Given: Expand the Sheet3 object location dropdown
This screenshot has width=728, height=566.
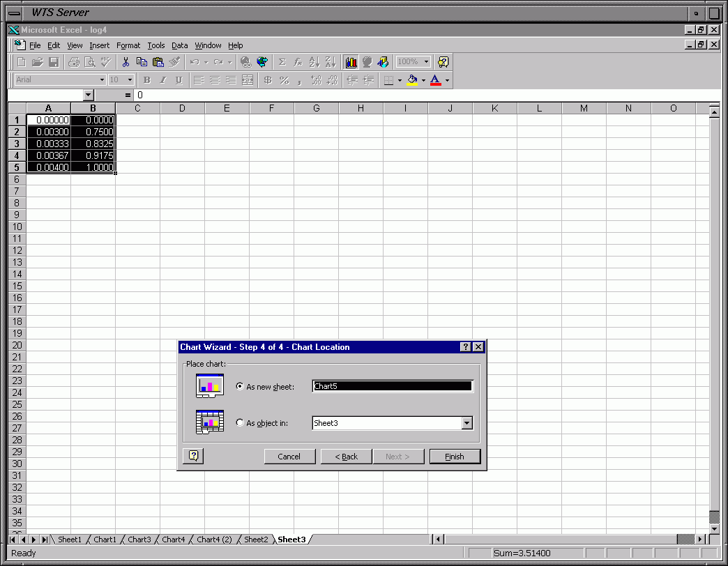Looking at the screenshot, I should click(467, 423).
